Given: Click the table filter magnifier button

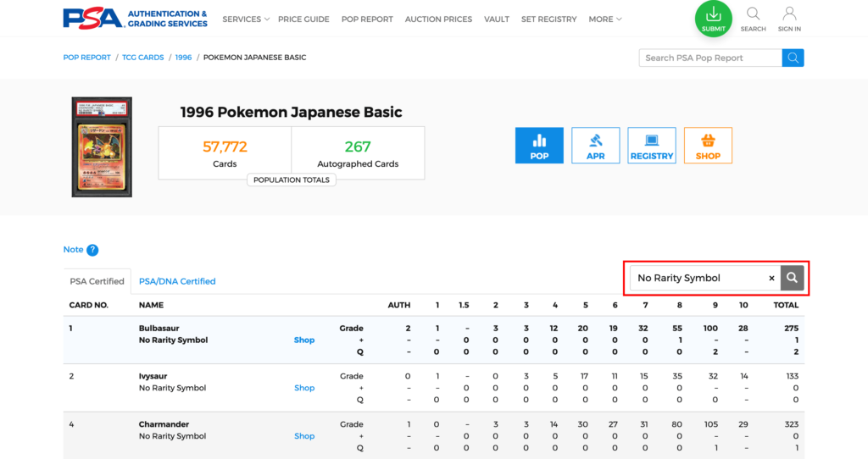Looking at the screenshot, I should 793,278.
